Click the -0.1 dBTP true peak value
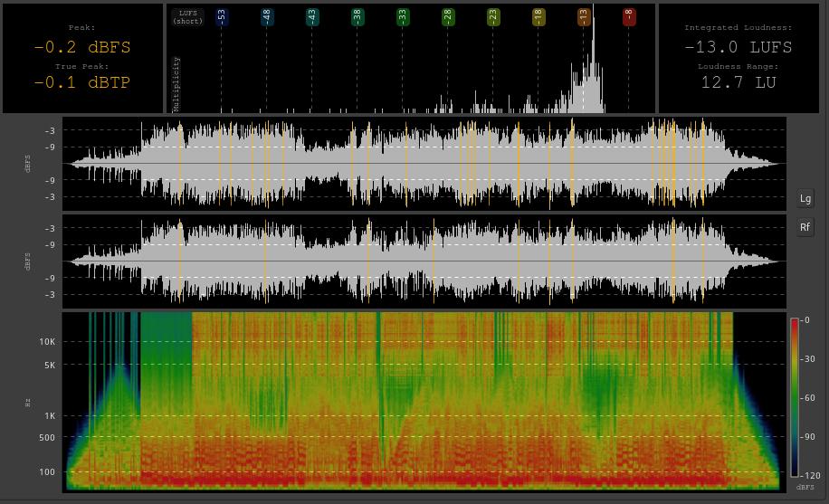The width and height of the screenshot is (829, 504). 82,82
